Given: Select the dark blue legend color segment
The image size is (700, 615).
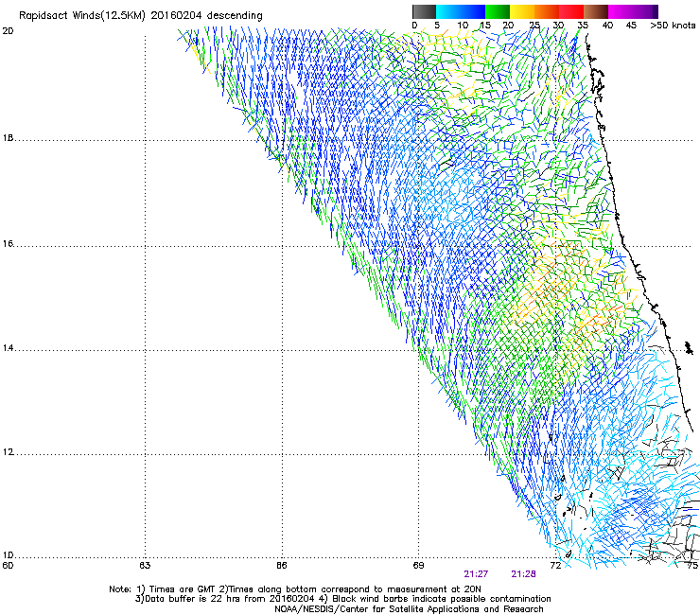Looking at the screenshot, I should pos(473,11).
